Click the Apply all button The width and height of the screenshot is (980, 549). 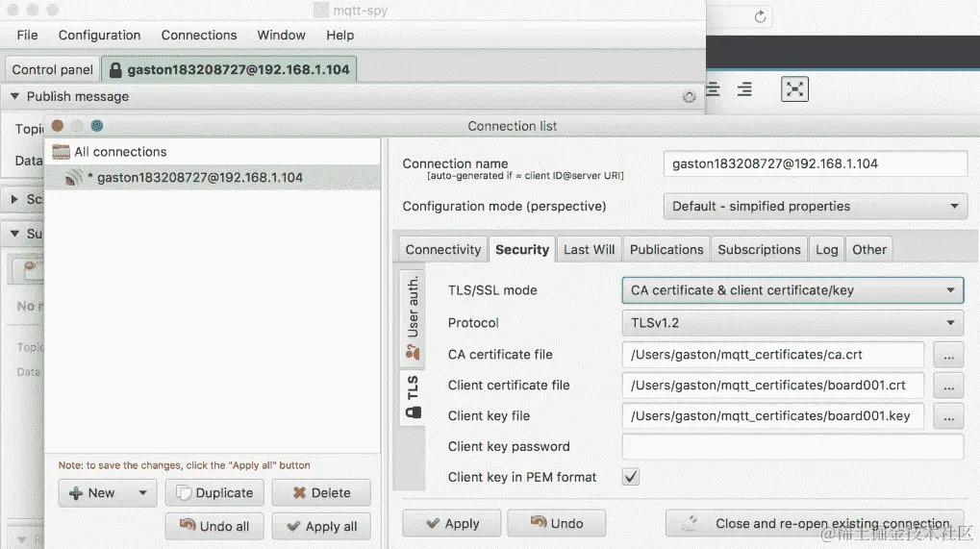[321, 526]
